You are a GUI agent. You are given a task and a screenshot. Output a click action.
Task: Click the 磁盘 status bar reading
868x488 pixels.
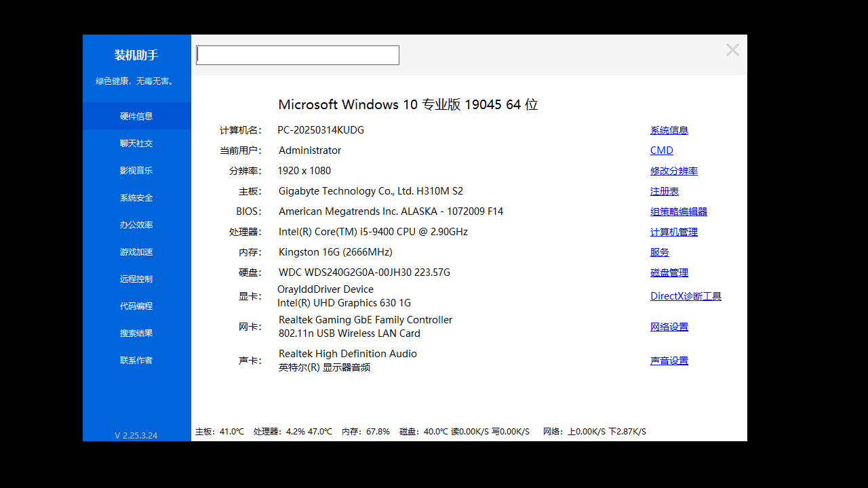point(465,432)
